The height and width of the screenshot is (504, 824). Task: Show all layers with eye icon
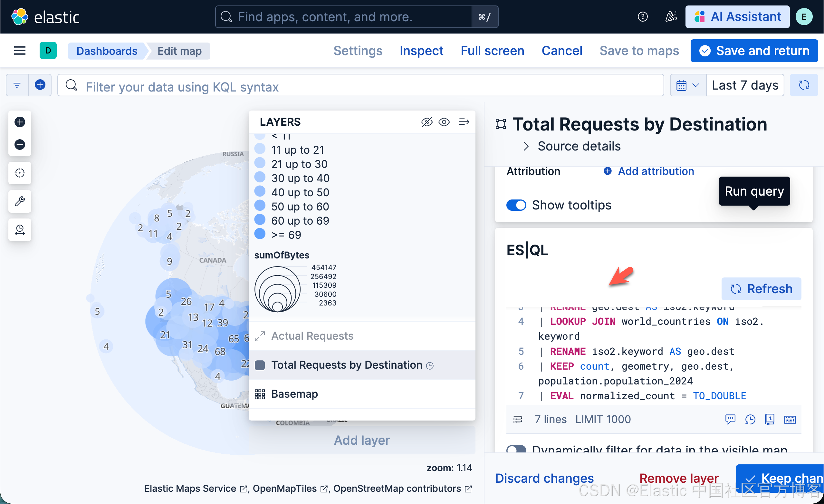click(444, 122)
